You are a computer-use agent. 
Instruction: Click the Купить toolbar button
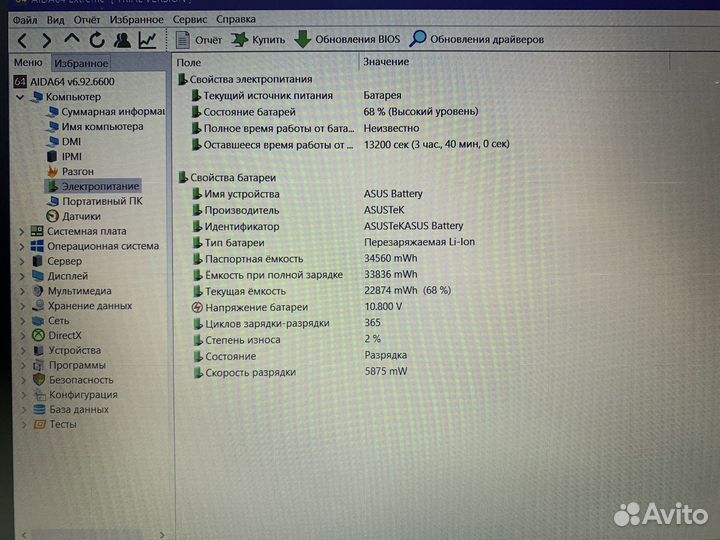click(x=258, y=40)
